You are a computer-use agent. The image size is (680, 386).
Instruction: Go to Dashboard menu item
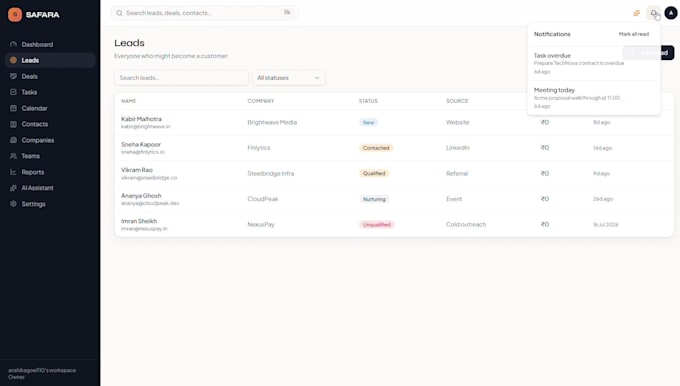pyautogui.click(x=50, y=44)
